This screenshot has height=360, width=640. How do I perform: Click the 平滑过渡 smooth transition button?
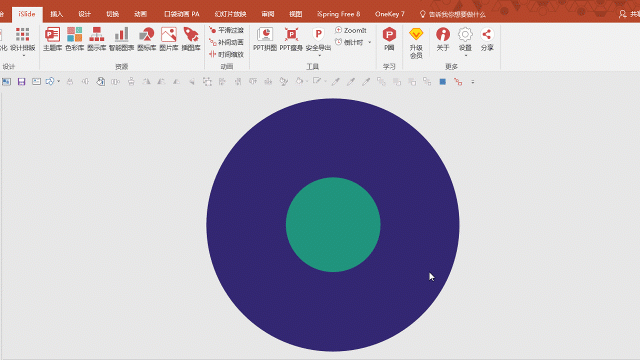pyautogui.click(x=227, y=30)
